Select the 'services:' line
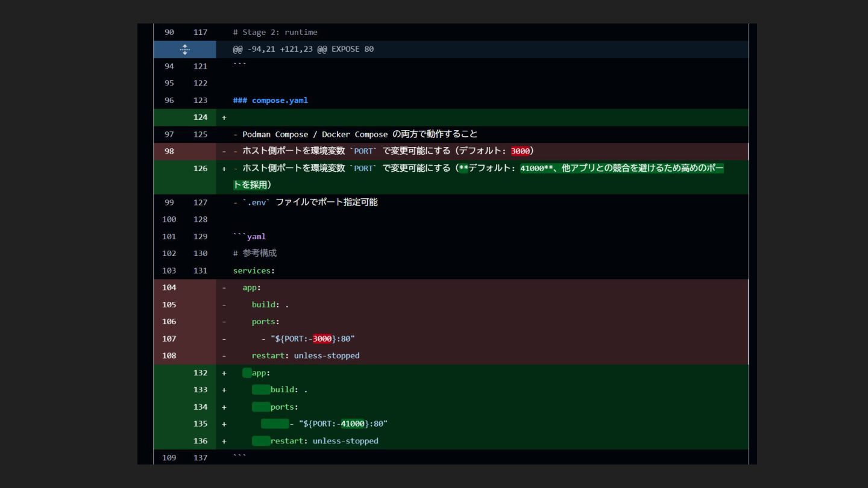 coord(254,271)
